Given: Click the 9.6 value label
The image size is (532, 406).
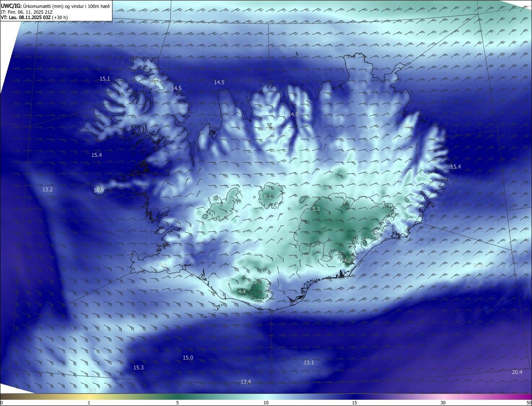Looking at the screenshot, I should (x=163, y=265).
